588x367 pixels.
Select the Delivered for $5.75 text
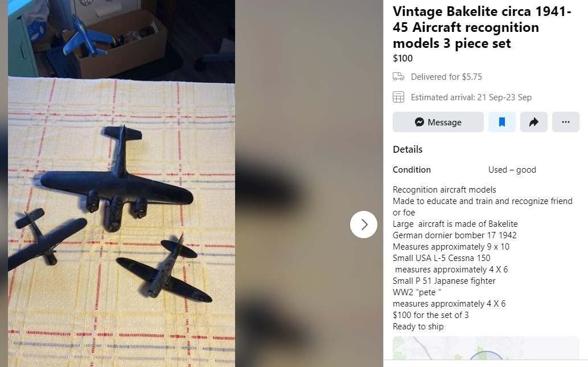tap(446, 77)
